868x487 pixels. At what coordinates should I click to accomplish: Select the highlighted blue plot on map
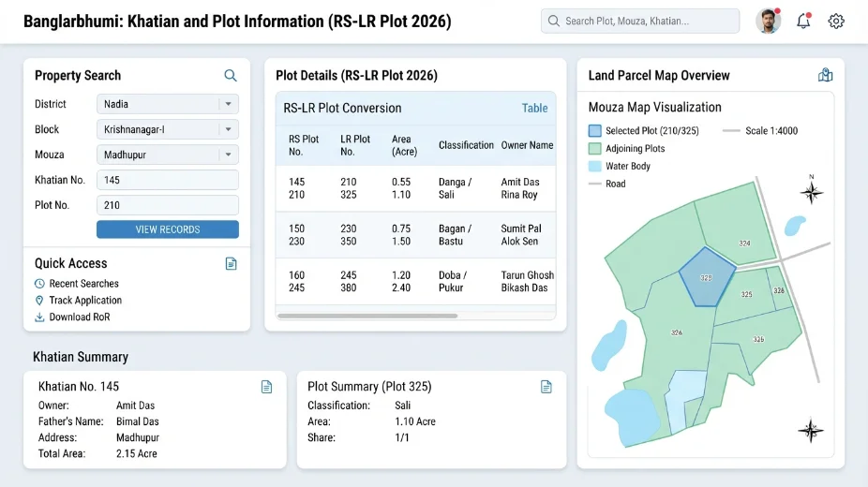pos(707,278)
